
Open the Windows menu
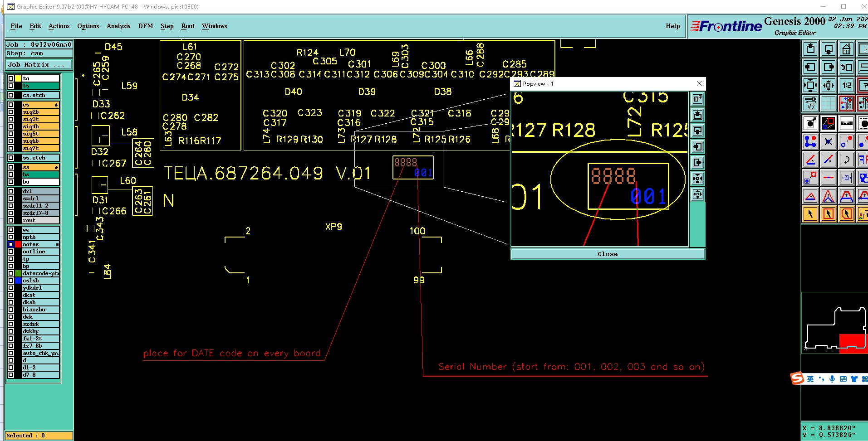[215, 26]
